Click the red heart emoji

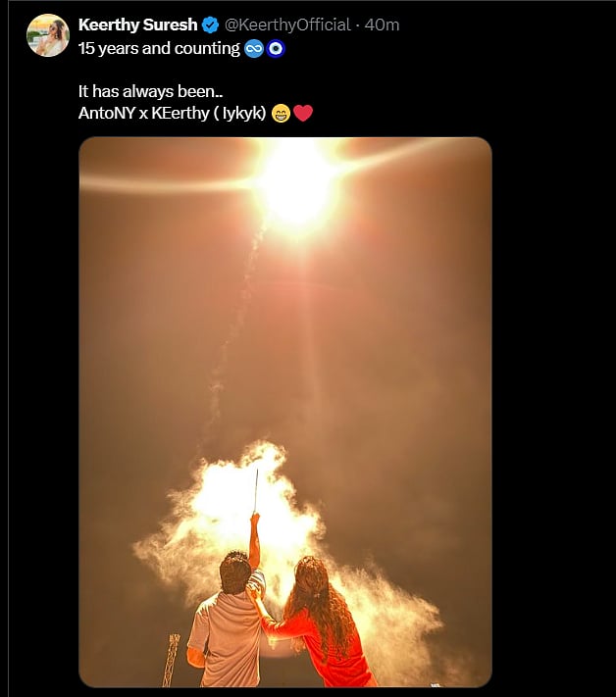[x=303, y=114]
